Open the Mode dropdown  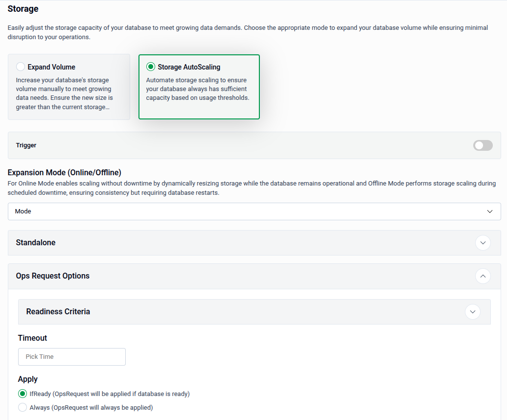coord(254,211)
